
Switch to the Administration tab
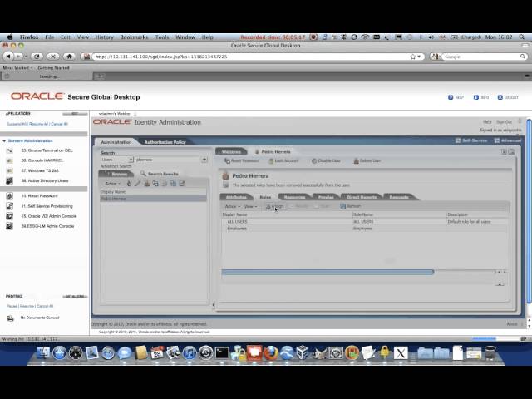click(116, 142)
